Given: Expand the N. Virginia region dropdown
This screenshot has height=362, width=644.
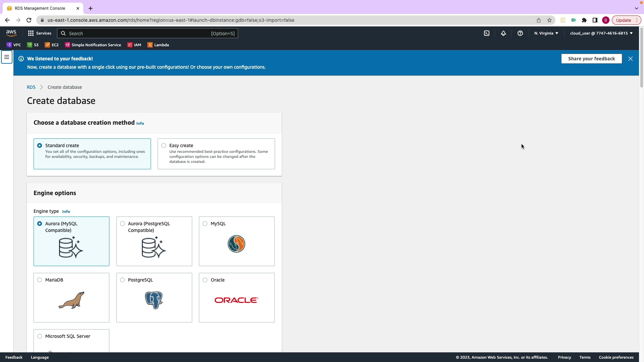Looking at the screenshot, I should point(546,33).
